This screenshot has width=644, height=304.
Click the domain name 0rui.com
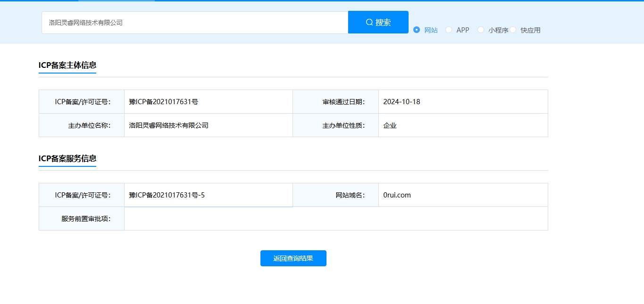pos(397,195)
